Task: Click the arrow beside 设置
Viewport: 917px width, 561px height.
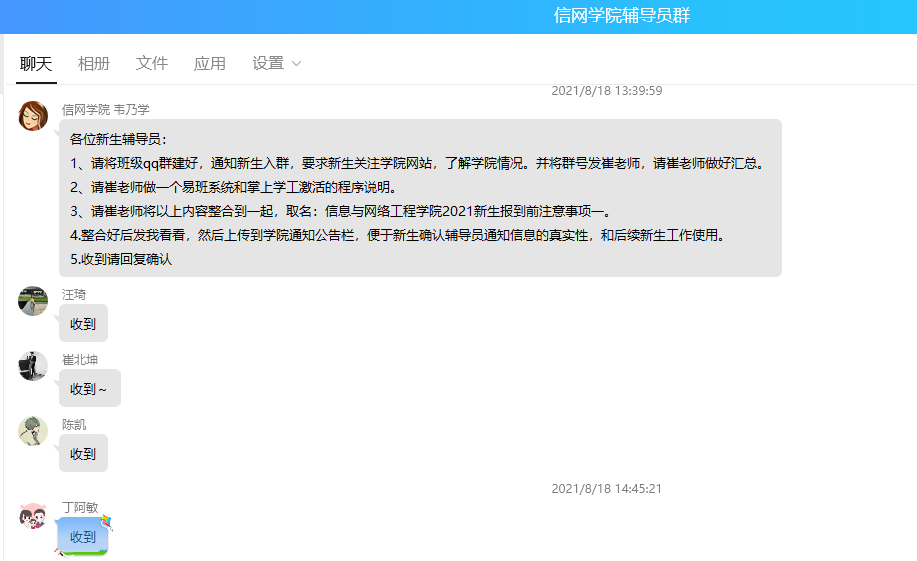Action: (x=296, y=64)
